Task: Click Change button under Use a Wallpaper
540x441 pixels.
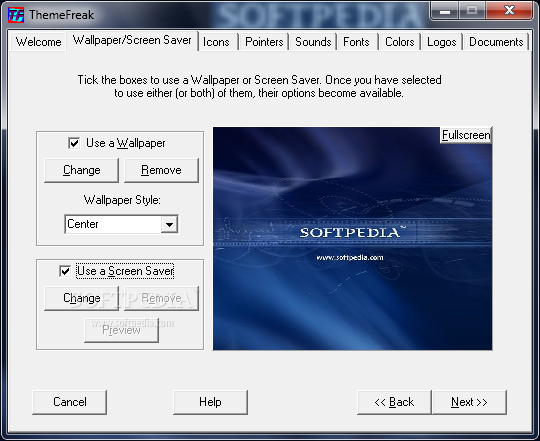Action: pyautogui.click(x=82, y=170)
